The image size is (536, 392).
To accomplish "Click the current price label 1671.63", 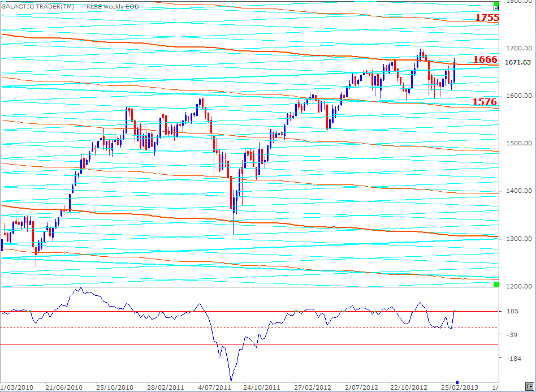I will pyautogui.click(x=517, y=62).
